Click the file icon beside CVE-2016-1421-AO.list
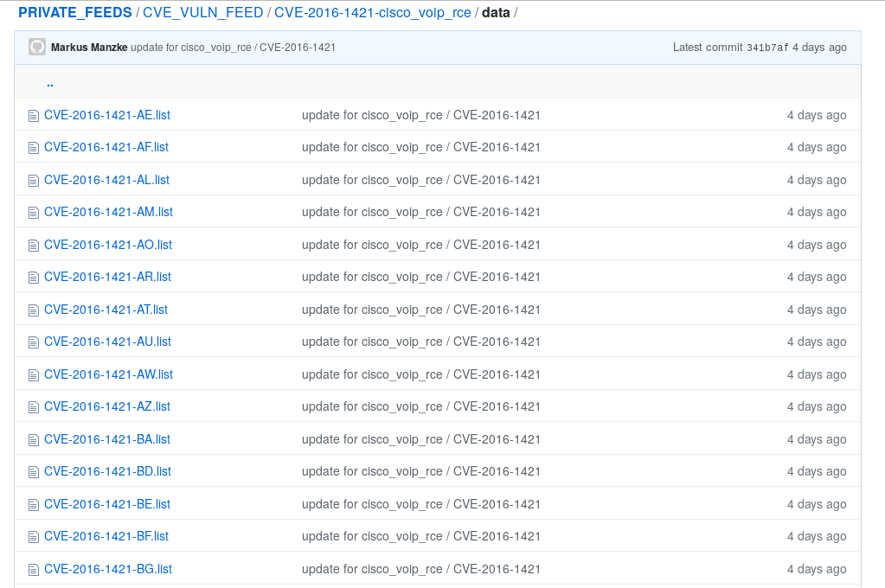 34,245
